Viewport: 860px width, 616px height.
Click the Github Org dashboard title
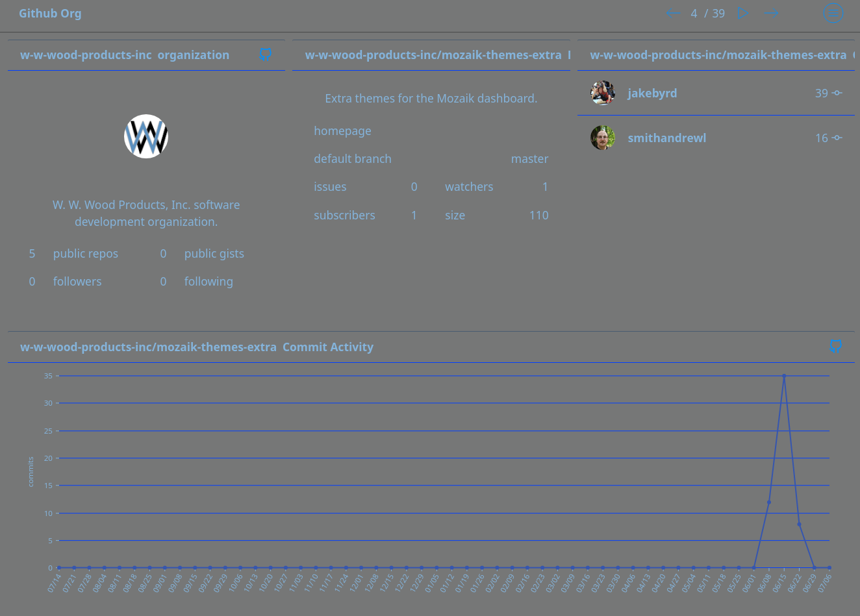pos(50,14)
